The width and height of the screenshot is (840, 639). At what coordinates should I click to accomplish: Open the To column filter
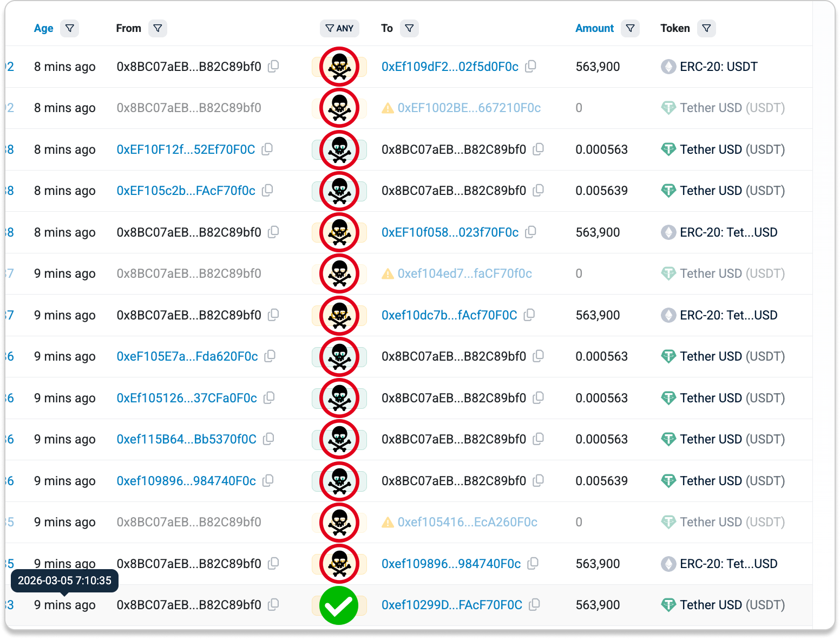pyautogui.click(x=410, y=28)
